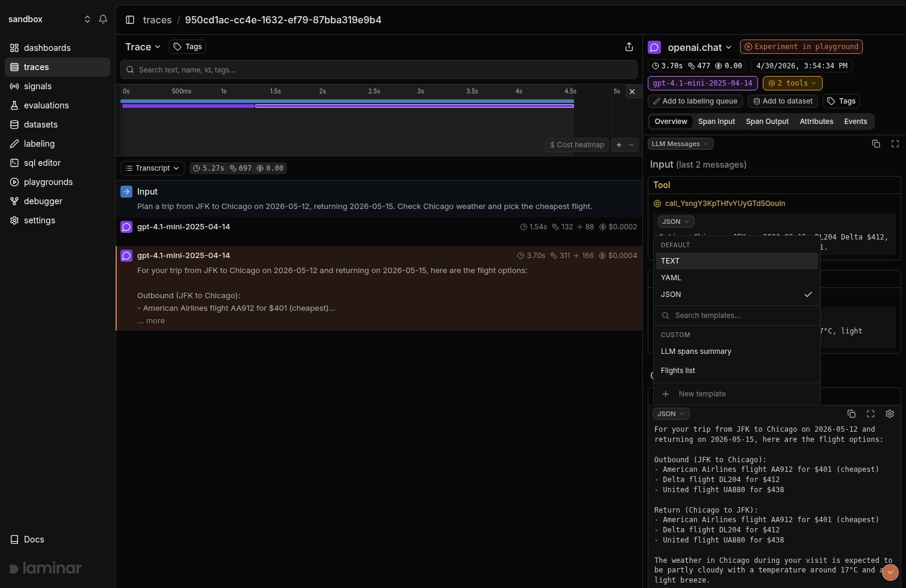The width and height of the screenshot is (906, 588).
Task: Click Tags button in span panel
Action: 841,101
